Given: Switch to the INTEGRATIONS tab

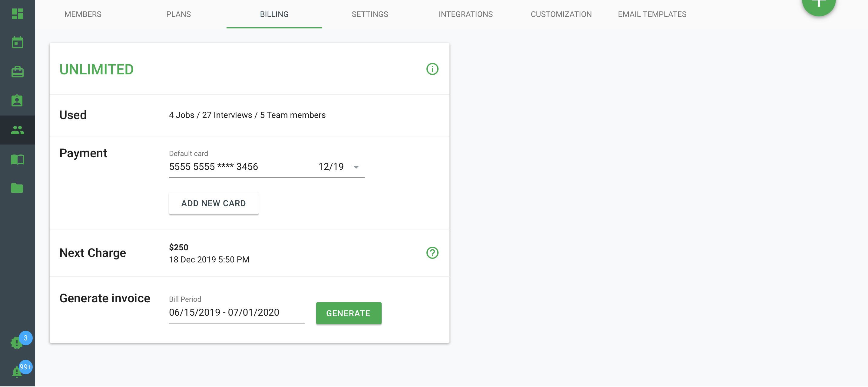Looking at the screenshot, I should click(x=465, y=14).
